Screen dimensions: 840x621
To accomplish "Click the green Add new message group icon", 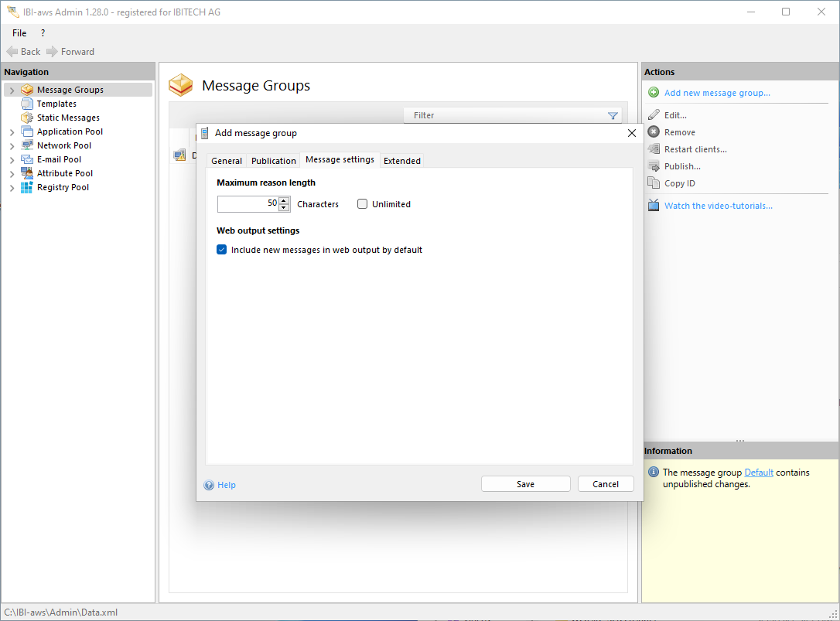I will click(654, 93).
